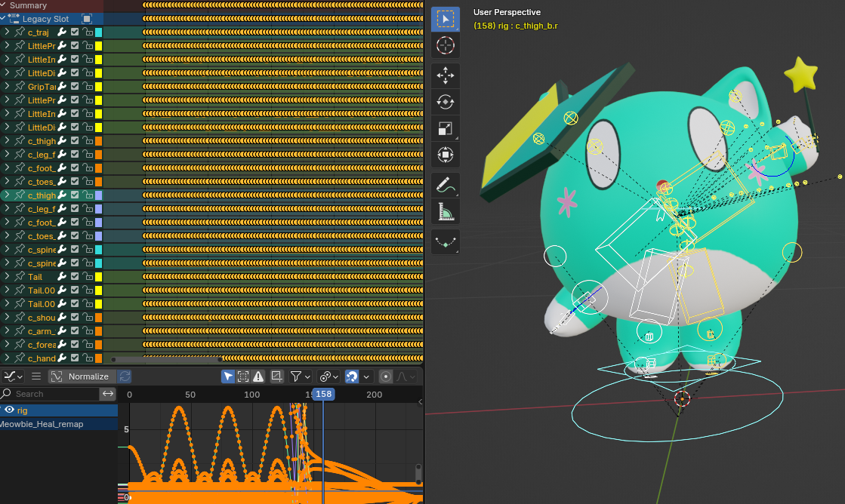Image resolution: width=845 pixels, height=504 pixels.
Task: Click the User Perspective viewport label
Action: pyautogui.click(x=507, y=12)
